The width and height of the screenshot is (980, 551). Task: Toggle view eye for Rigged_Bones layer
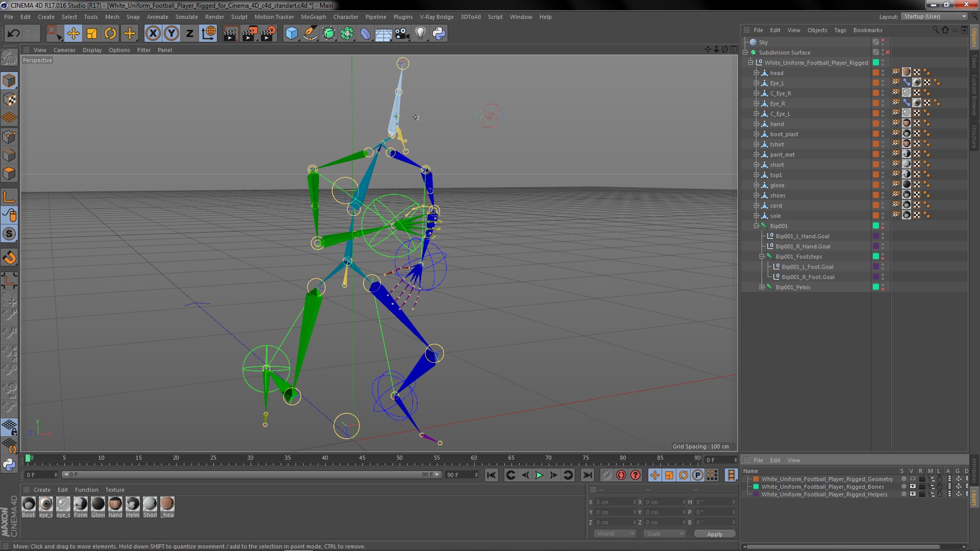[913, 487]
